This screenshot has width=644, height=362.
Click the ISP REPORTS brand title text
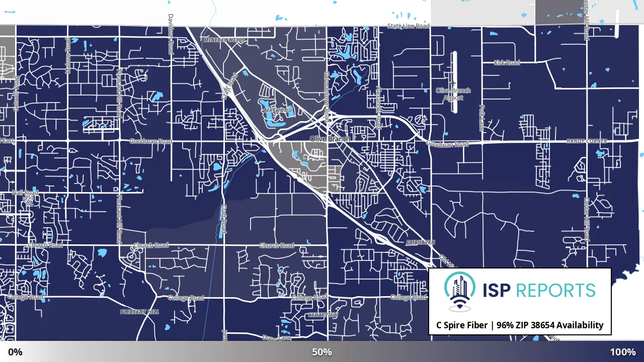pyautogui.click(x=539, y=291)
